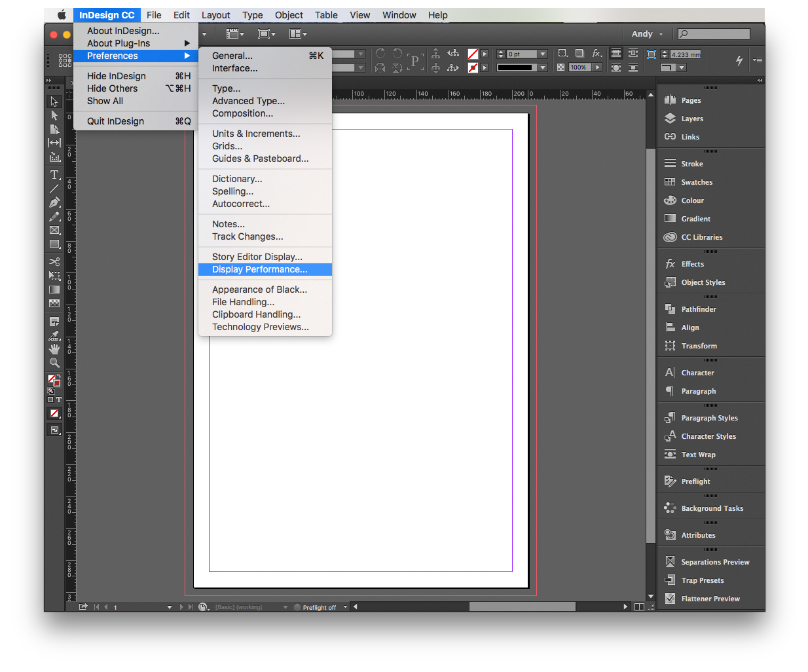The width and height of the screenshot is (808, 672).
Task: Pick the Pencil tool
Action: point(54,216)
